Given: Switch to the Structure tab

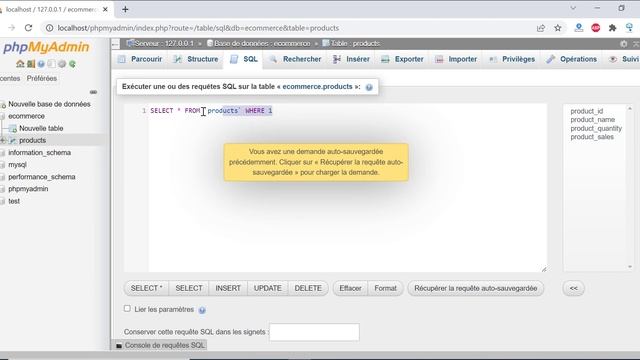Looking at the screenshot, I should coord(196,59).
